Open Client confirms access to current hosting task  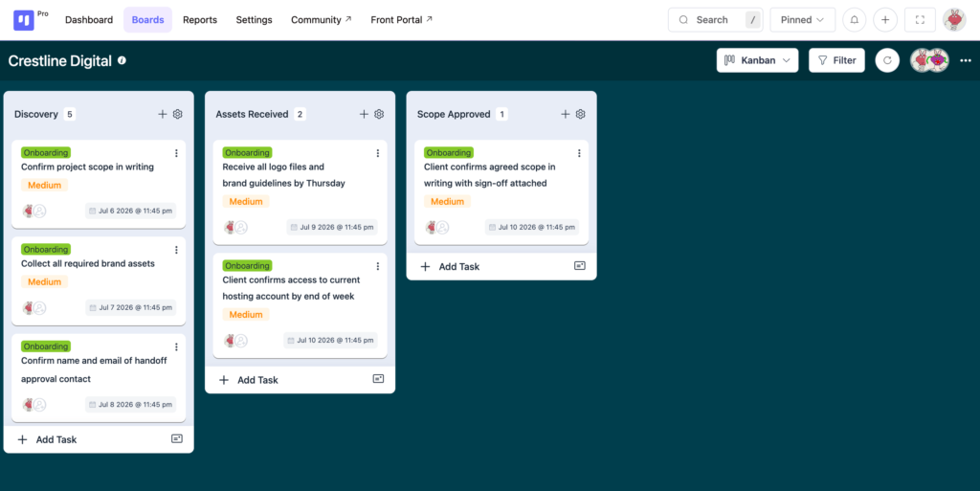(291, 288)
